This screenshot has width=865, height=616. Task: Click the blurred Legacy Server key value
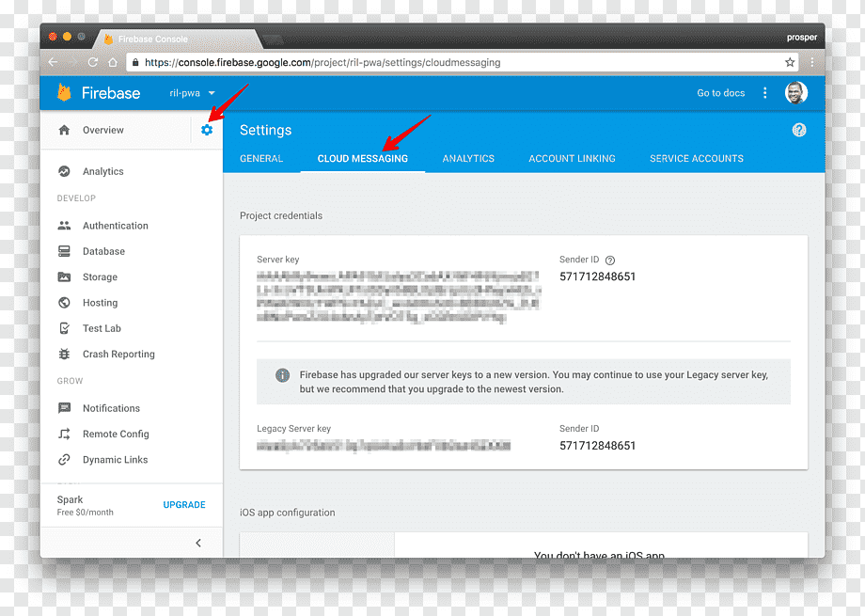tap(384, 446)
